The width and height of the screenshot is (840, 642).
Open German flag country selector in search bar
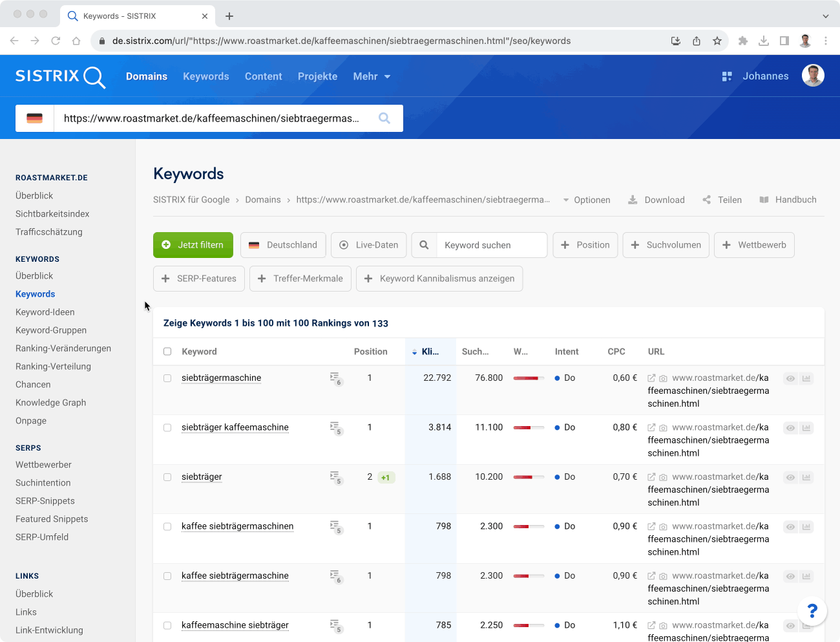click(35, 118)
